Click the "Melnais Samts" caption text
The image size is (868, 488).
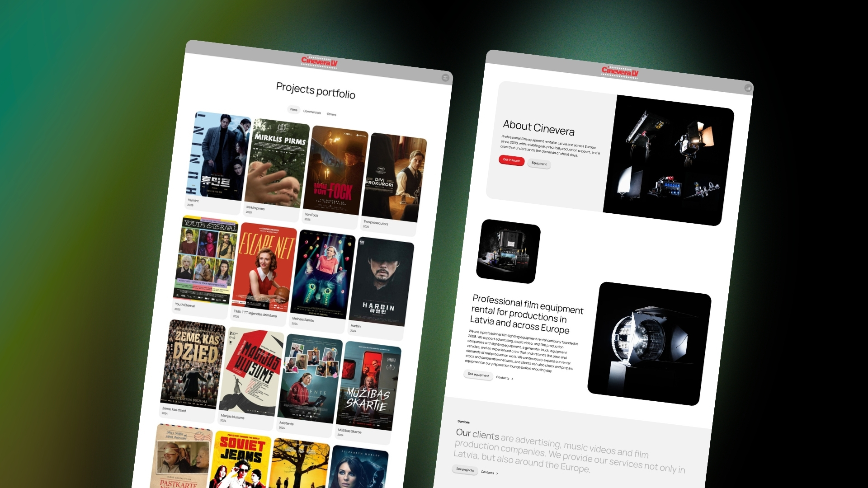point(303,319)
